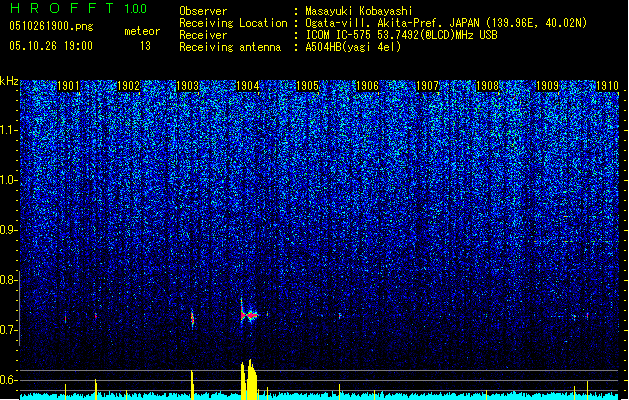Click the 0.8 kHz frequency axis label
The image size is (629, 400).
pos(9,280)
